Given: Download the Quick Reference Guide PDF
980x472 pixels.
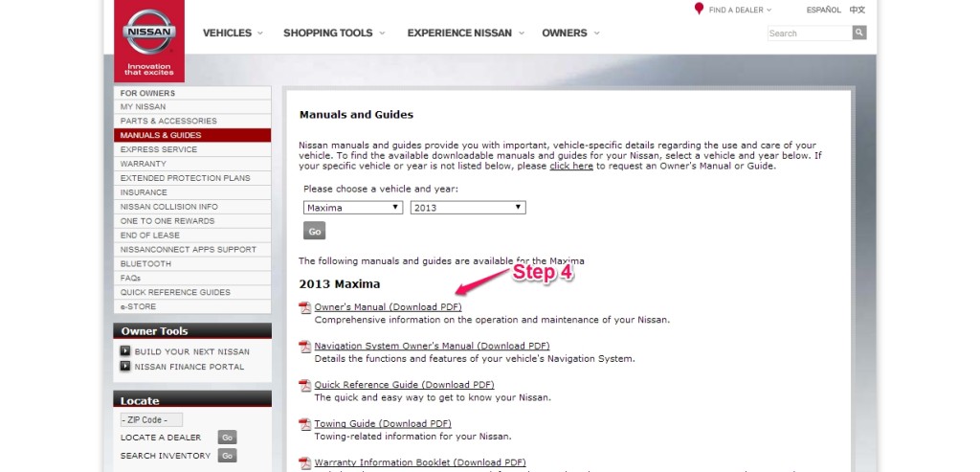Looking at the screenshot, I should coord(405,385).
